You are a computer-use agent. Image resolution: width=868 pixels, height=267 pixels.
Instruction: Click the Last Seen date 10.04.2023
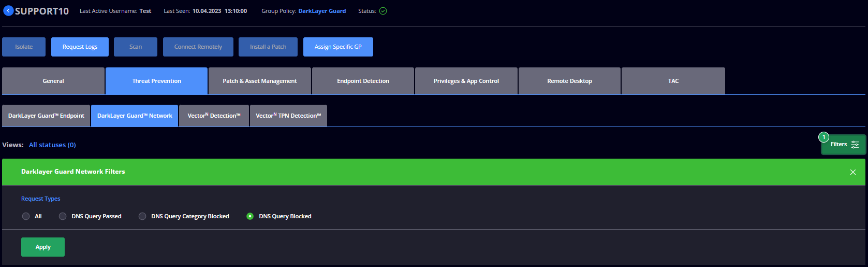207,11
